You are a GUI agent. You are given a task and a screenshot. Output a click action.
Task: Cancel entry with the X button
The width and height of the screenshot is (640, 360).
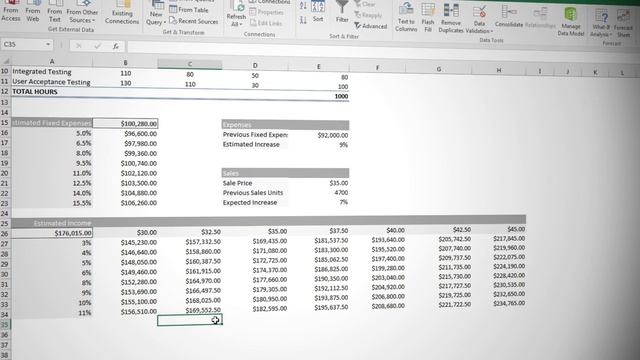(x=79, y=46)
